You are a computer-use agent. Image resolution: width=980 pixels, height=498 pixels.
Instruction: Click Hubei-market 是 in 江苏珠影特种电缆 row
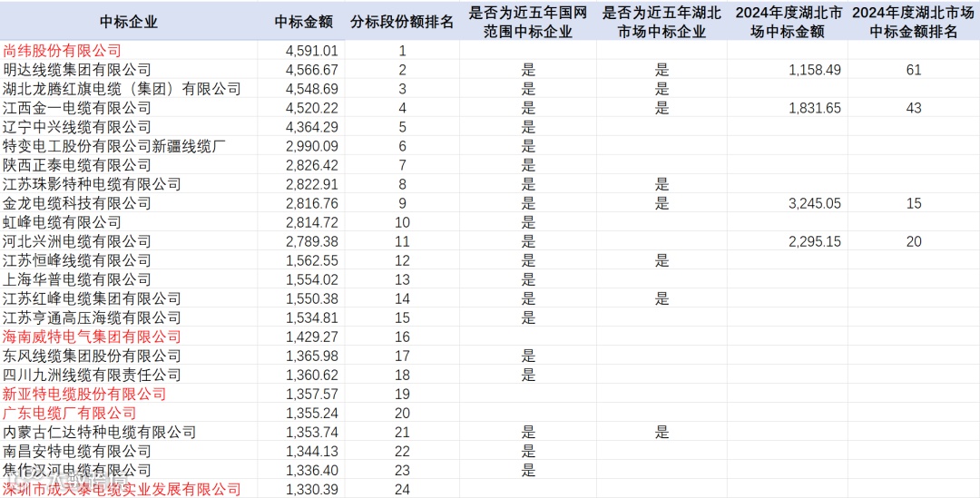click(661, 184)
